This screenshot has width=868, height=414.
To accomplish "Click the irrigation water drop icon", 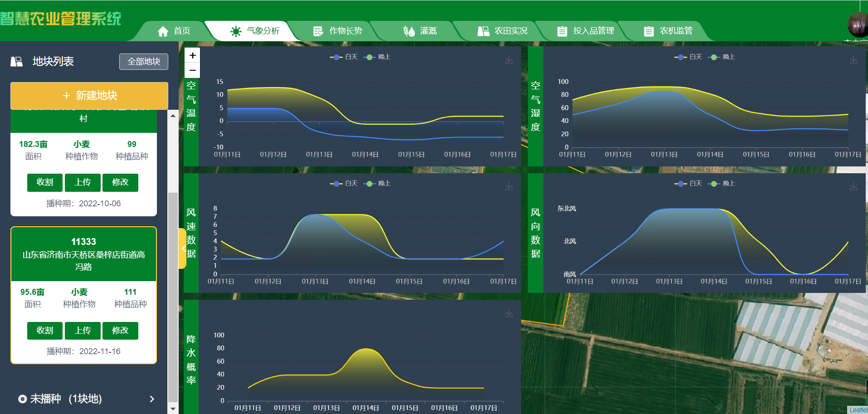I will click(x=409, y=31).
